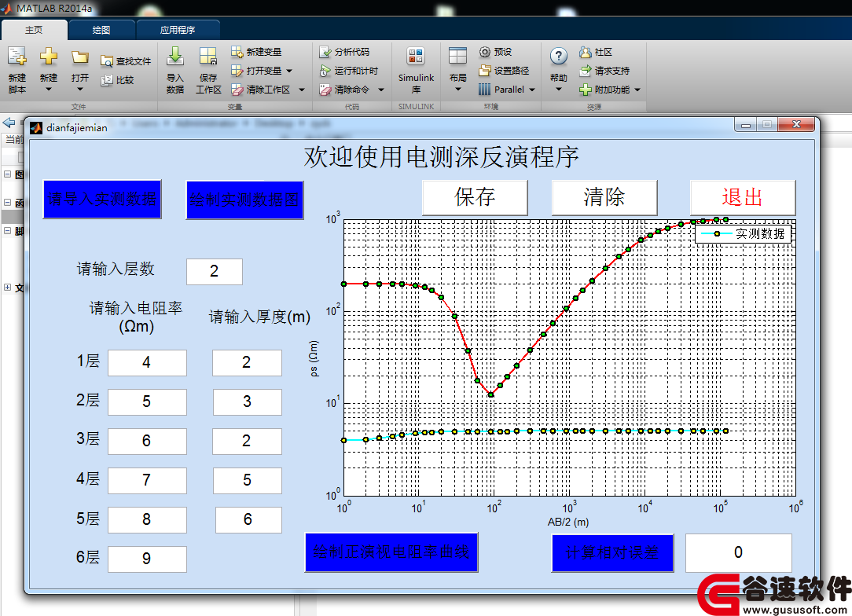Run Analyze Code (分析代码)

(x=344, y=52)
